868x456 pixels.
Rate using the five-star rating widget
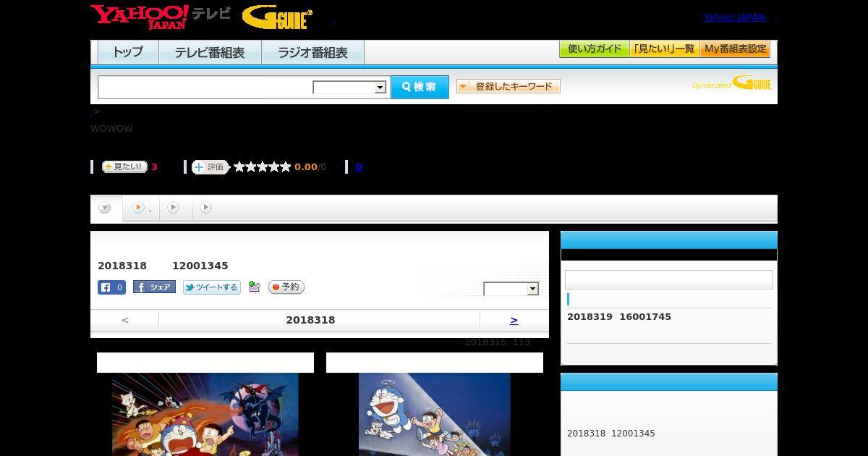[262, 167]
